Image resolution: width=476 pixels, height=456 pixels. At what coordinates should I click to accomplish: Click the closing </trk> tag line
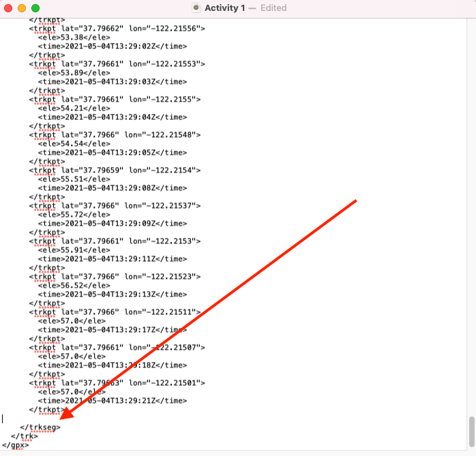pyautogui.click(x=25, y=436)
